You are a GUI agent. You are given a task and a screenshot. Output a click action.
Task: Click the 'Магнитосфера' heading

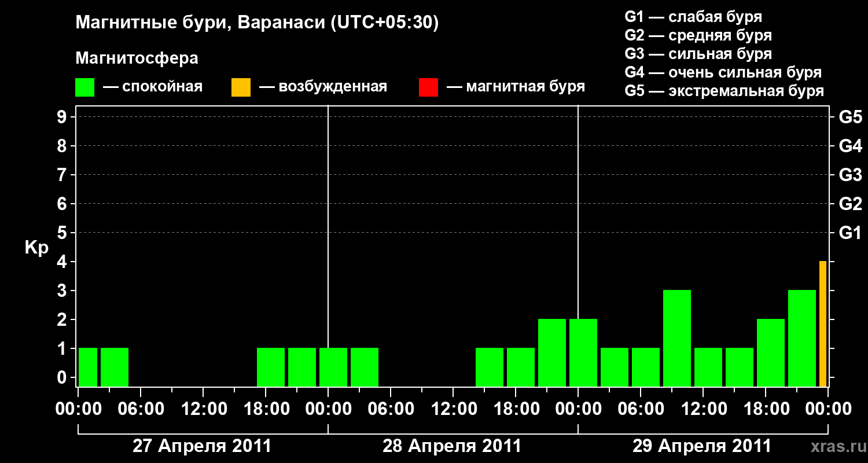(137, 58)
